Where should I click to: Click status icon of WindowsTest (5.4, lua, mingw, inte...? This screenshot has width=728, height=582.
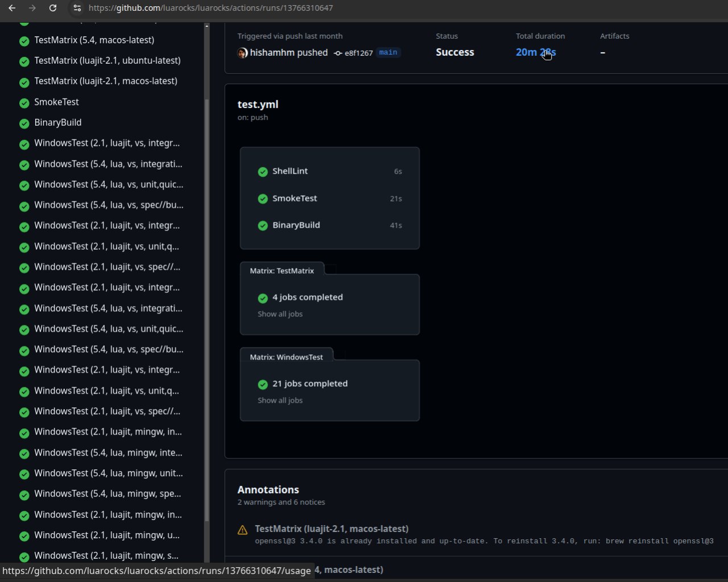(x=24, y=454)
